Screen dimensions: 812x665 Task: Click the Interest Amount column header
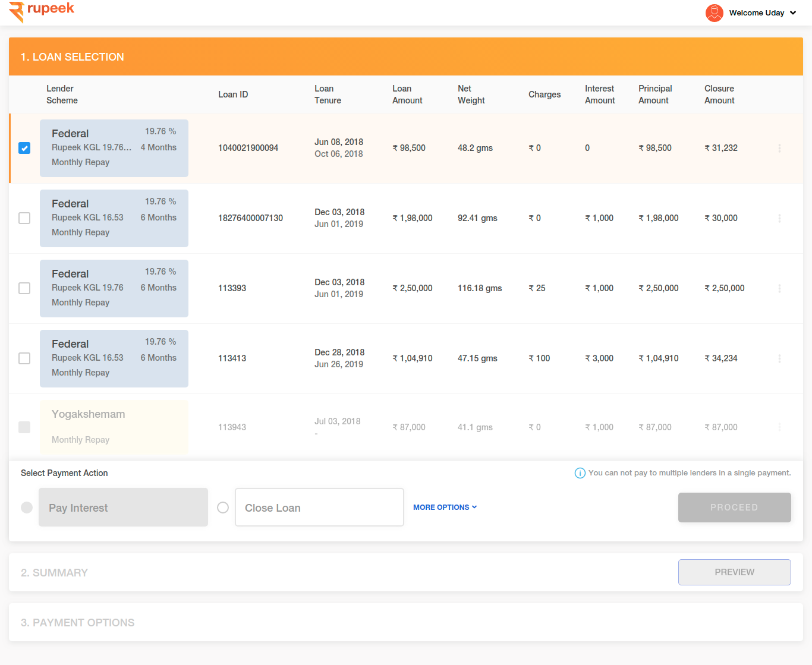pos(600,94)
